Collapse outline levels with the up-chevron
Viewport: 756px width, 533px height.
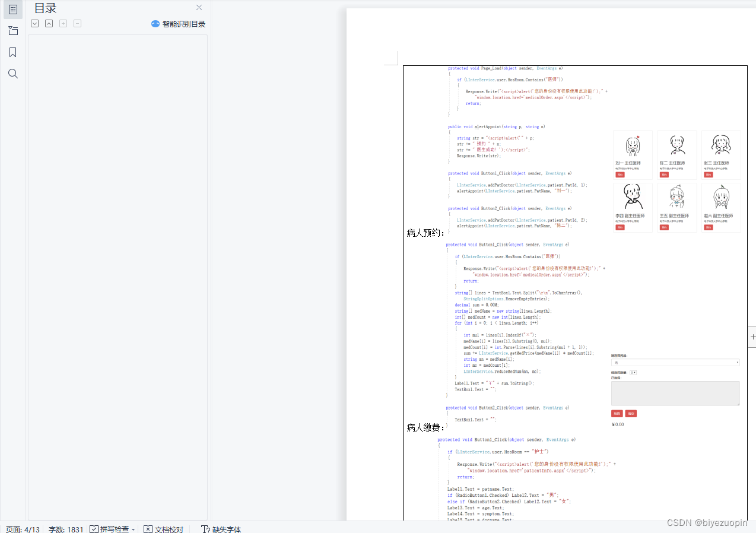(x=49, y=24)
